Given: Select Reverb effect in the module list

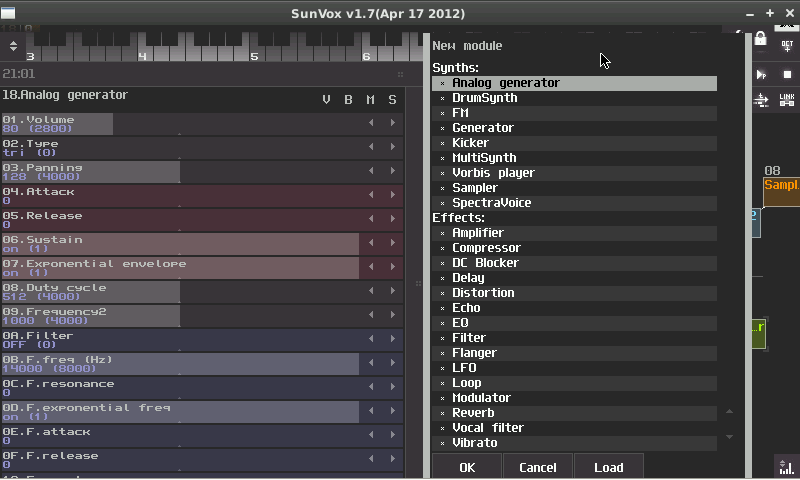Looking at the screenshot, I should click(574, 413).
